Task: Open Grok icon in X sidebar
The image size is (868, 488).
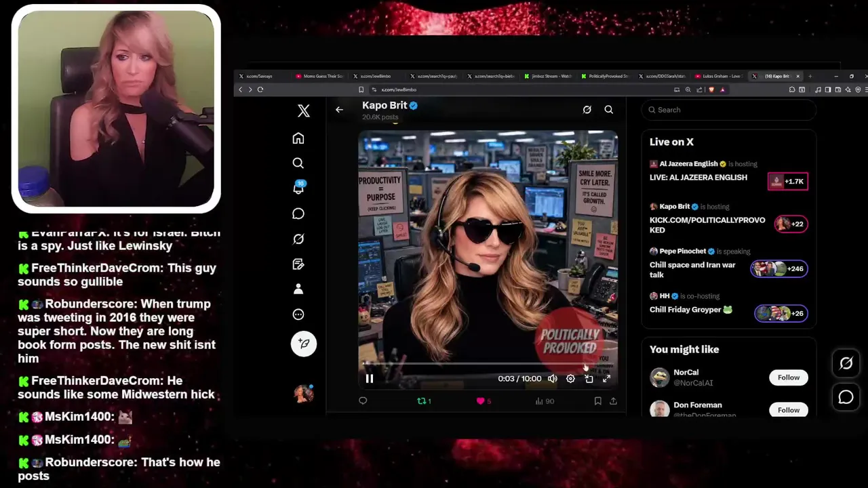Action: pos(298,239)
